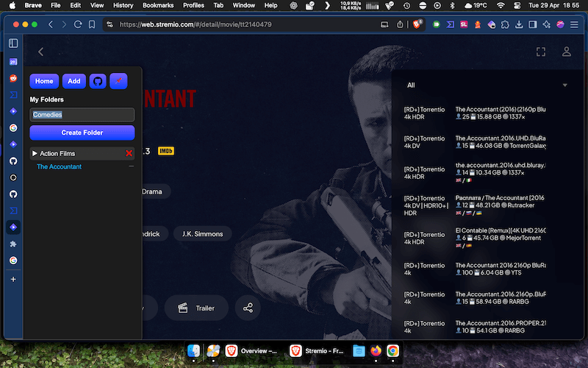Select the Drama genre chip

click(152, 191)
